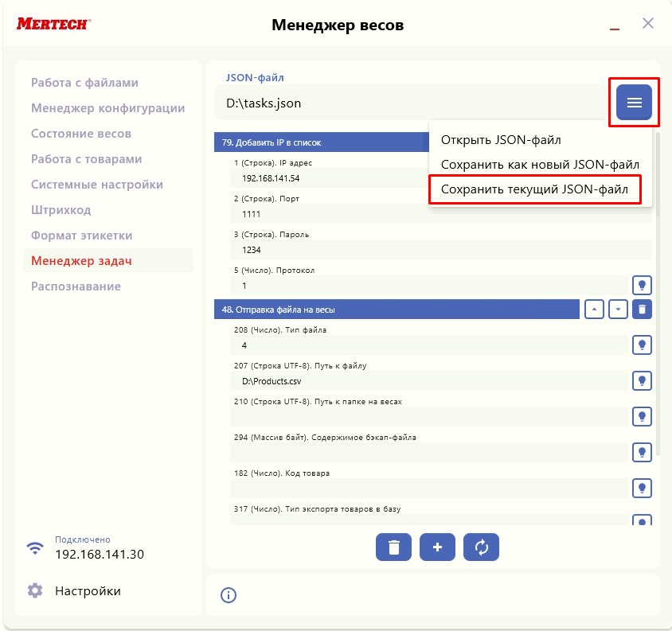The height and width of the screenshot is (631, 672).
Task: Click the info icon in bottom panel
Action: coord(229,595)
